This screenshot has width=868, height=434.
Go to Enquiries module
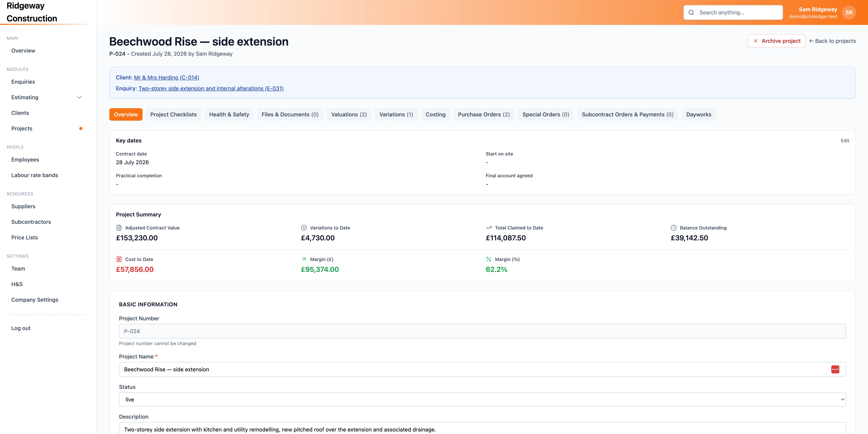23,82
